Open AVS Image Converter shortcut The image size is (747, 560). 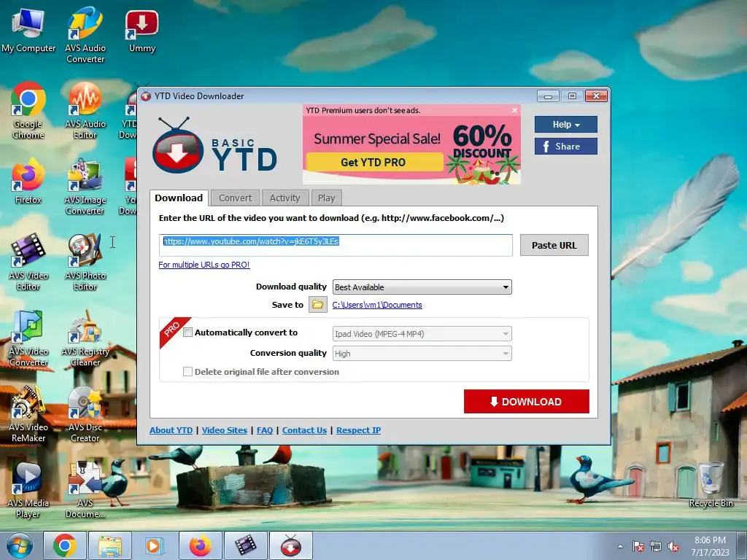(x=85, y=187)
